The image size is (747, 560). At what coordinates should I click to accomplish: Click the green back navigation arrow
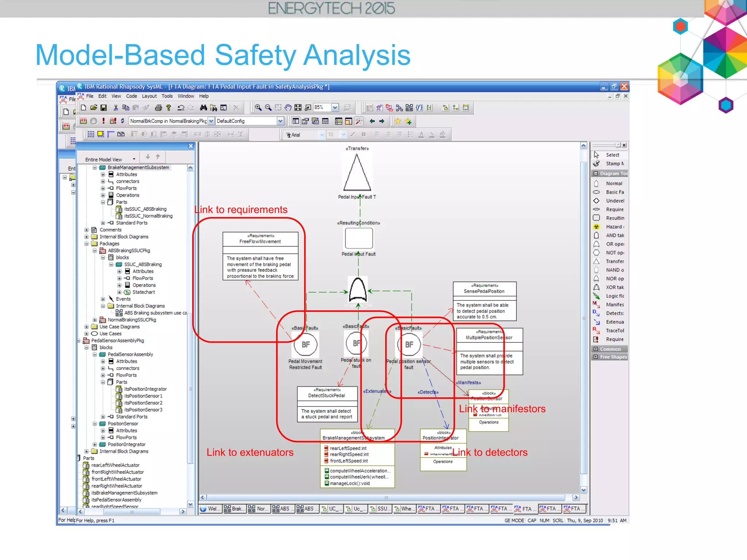point(372,121)
